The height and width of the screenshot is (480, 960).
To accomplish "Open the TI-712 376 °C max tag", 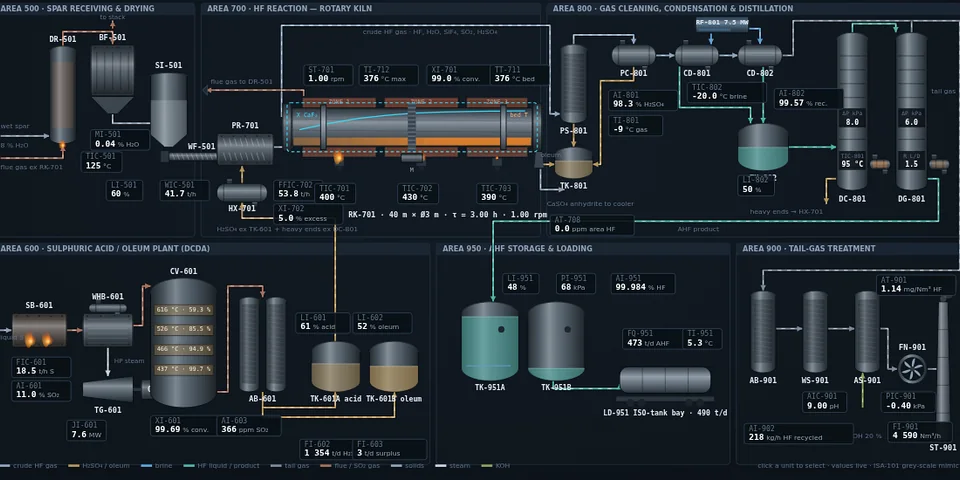I will [x=389, y=75].
